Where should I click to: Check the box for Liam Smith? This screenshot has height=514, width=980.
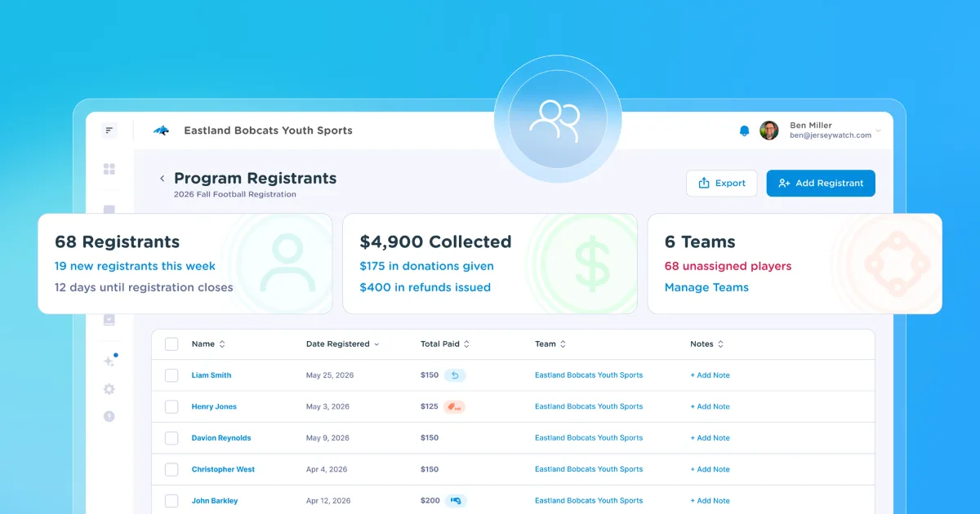pyautogui.click(x=171, y=375)
